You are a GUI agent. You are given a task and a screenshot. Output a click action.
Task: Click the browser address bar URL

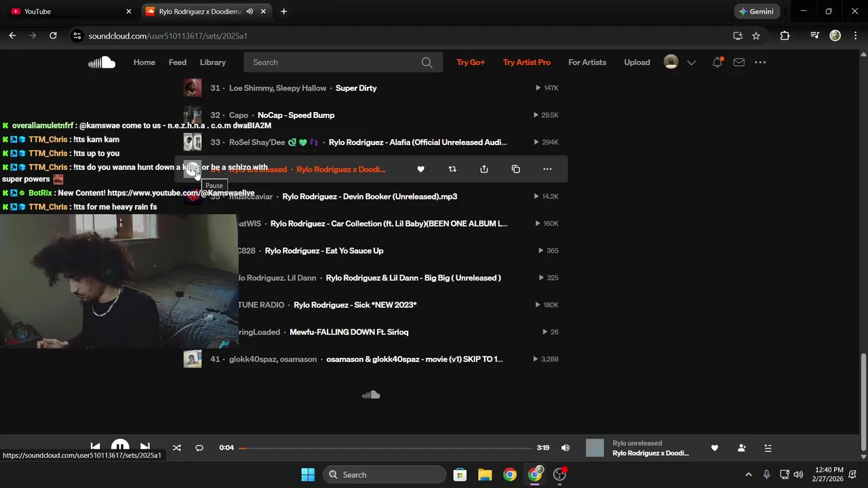pyautogui.click(x=167, y=36)
